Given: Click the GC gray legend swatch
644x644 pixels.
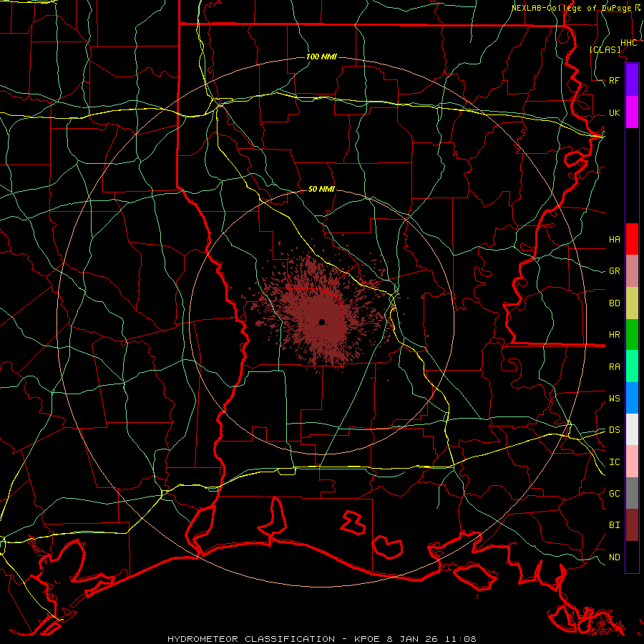Looking at the screenshot, I should 632,493.
